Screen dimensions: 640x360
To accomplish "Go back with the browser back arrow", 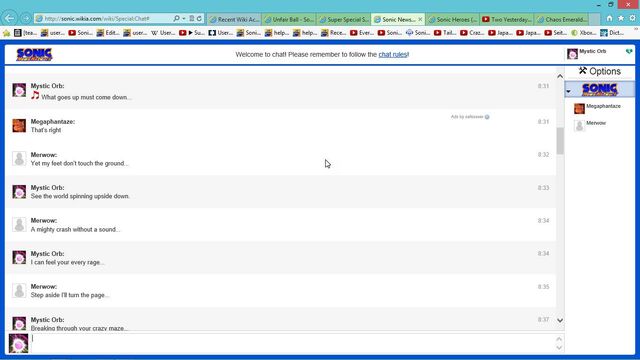I will pyautogui.click(x=9, y=18).
